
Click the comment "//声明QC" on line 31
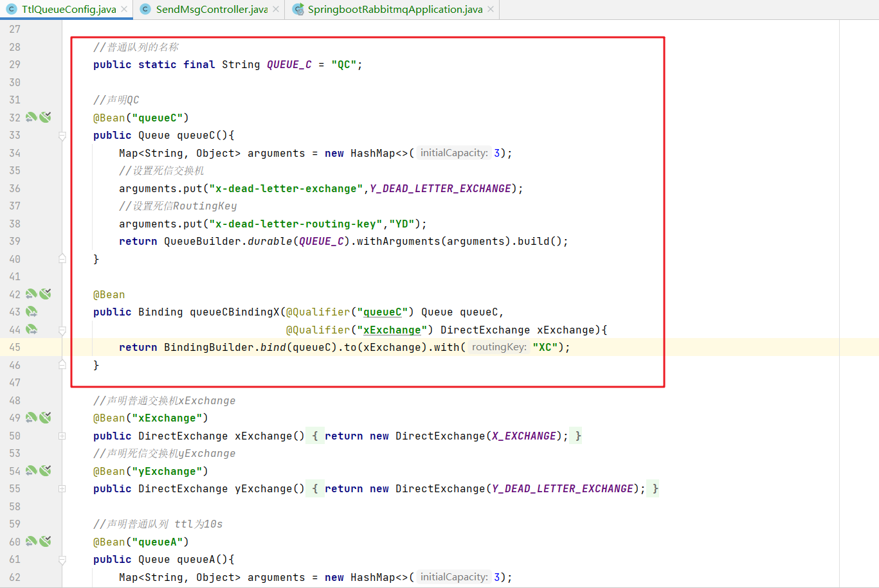point(116,100)
